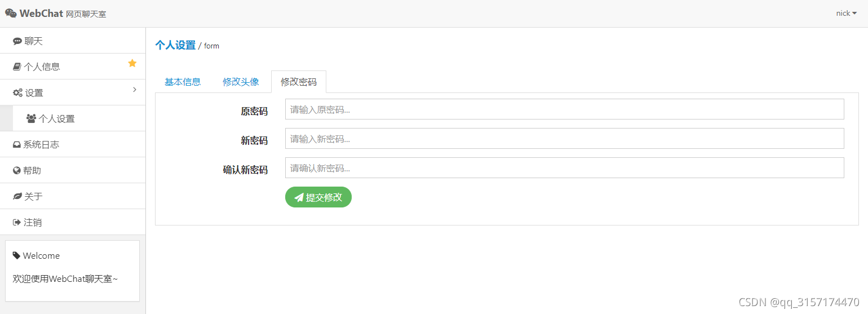868x314 pixels.
Task: Open 个人设置 users group icon
Action: tap(32, 118)
